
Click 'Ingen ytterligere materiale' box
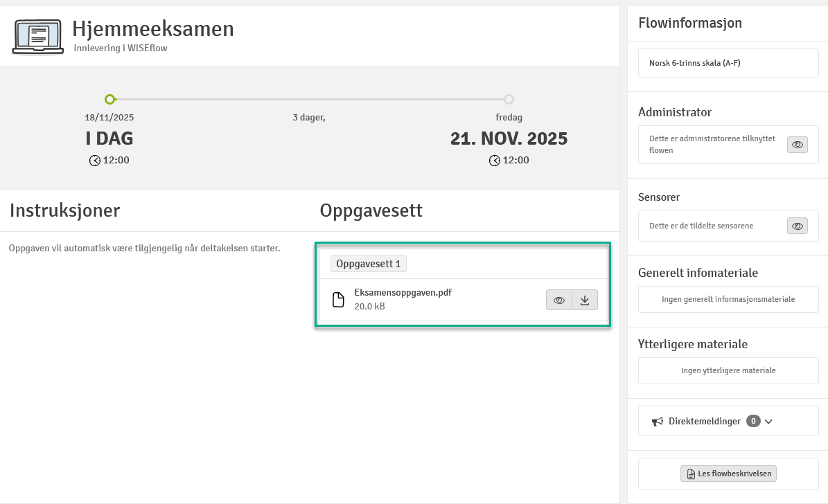728,370
